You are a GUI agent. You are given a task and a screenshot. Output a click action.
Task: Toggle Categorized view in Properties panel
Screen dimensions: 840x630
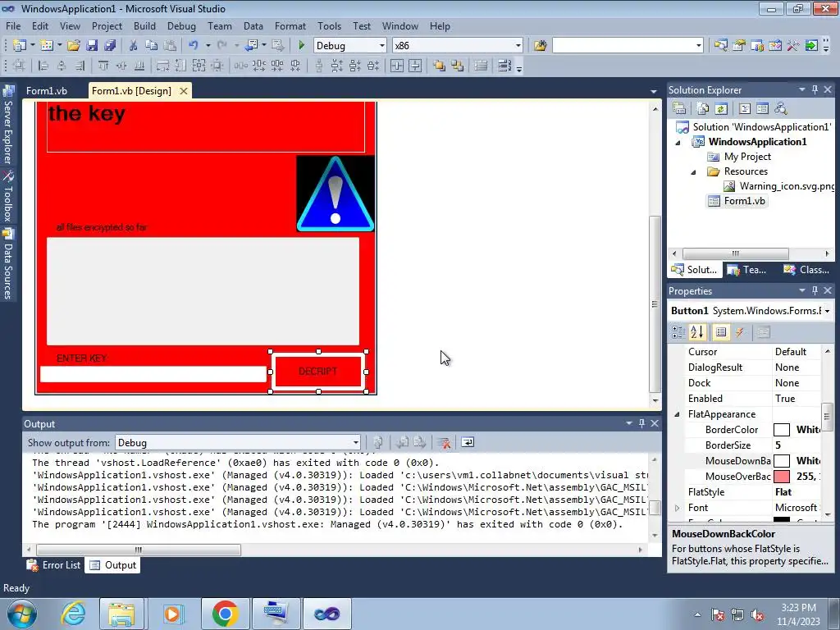(678, 333)
